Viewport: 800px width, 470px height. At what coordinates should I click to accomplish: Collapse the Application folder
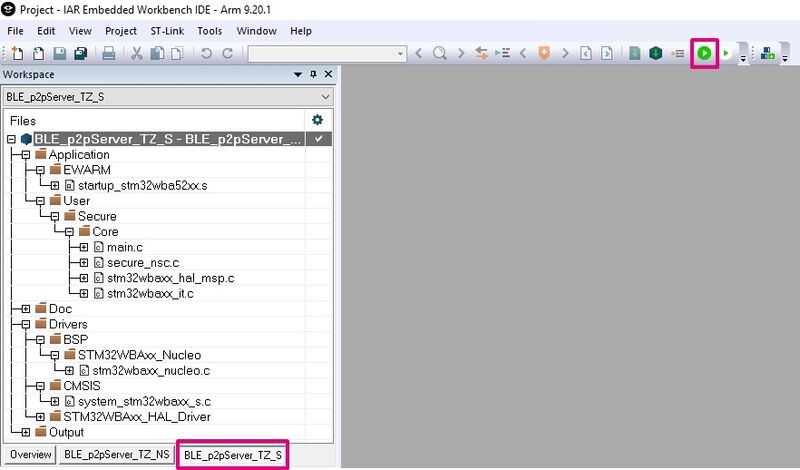point(26,155)
